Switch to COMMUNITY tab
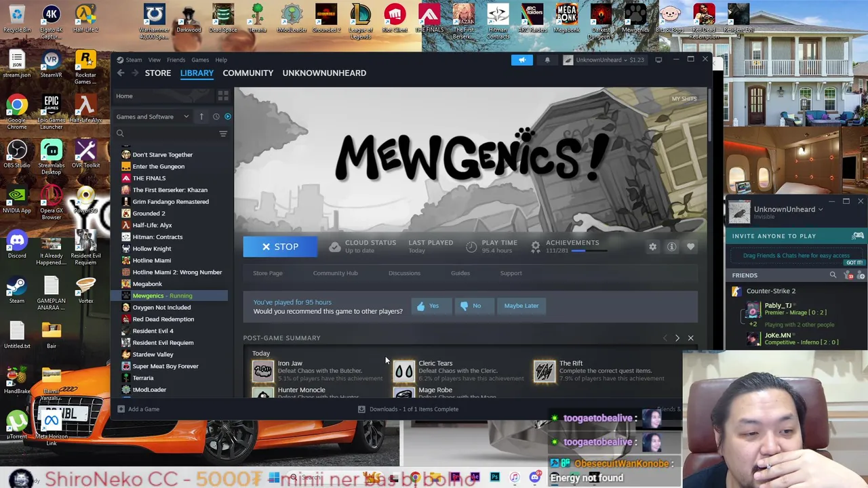This screenshot has width=868, height=488. point(248,73)
